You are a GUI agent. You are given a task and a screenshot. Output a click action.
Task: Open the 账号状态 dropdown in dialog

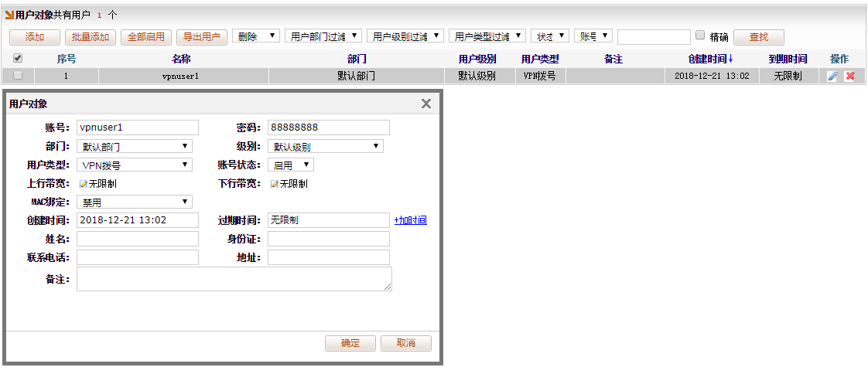point(291,165)
